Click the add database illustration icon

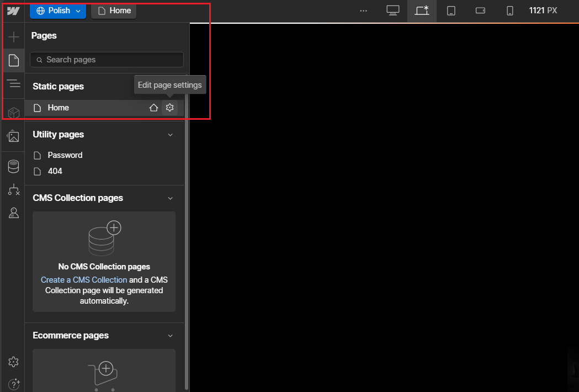(x=105, y=238)
